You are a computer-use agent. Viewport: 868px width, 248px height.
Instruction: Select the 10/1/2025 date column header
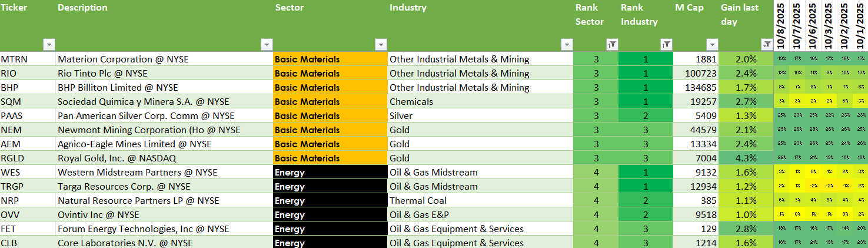tap(860, 26)
